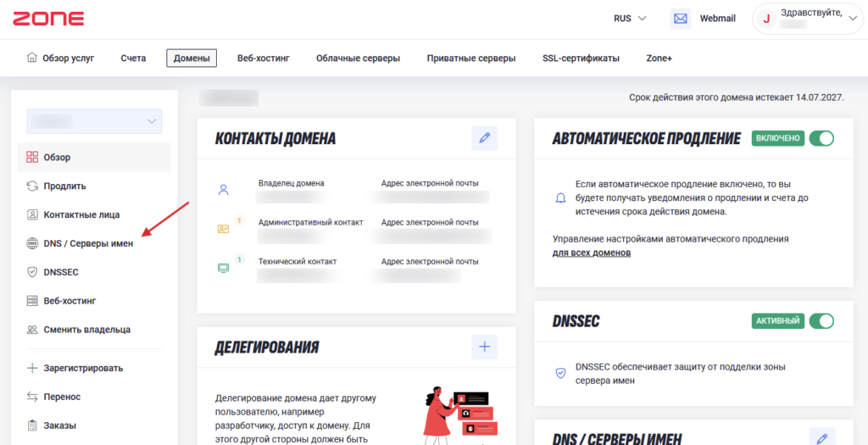Viewport: 868px width, 445px height.
Task: Click the user avatar with letter J
Action: pos(767,19)
